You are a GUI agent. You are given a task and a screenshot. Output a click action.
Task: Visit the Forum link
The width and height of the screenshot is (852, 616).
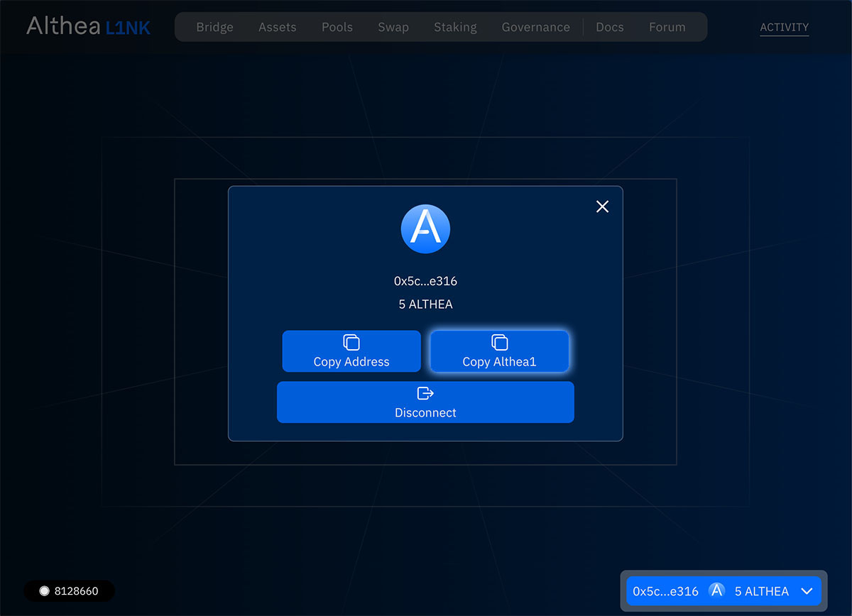667,27
